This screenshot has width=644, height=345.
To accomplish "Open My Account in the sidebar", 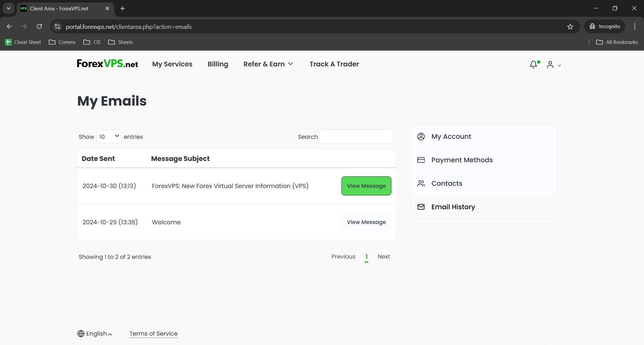I will 484,136.
